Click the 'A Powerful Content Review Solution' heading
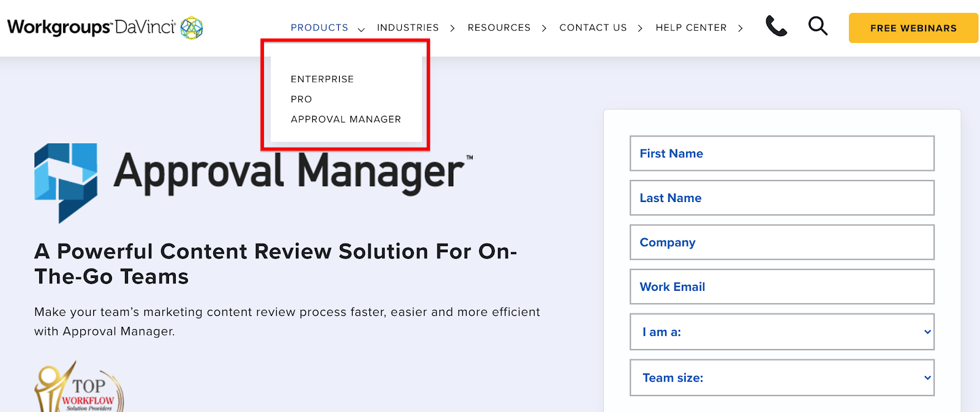Viewport: 980px width, 412px height. click(276, 264)
